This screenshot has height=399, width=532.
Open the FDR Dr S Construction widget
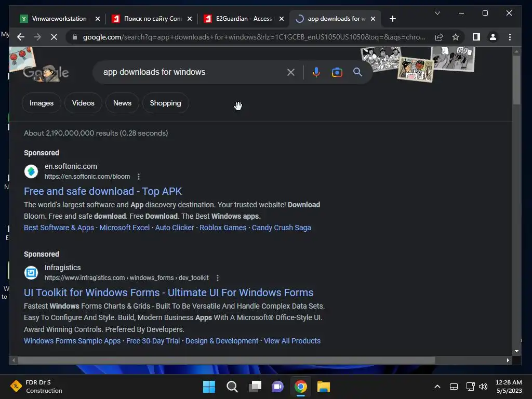(x=36, y=387)
